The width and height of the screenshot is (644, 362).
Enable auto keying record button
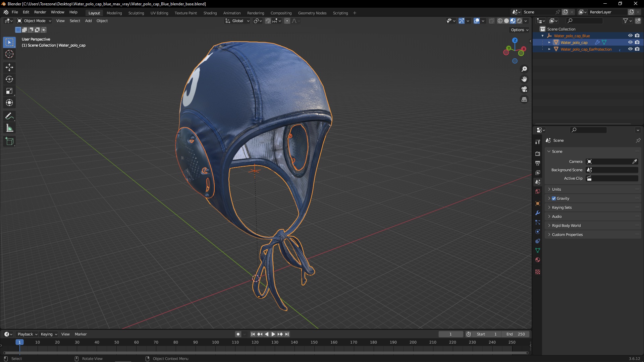(x=238, y=334)
